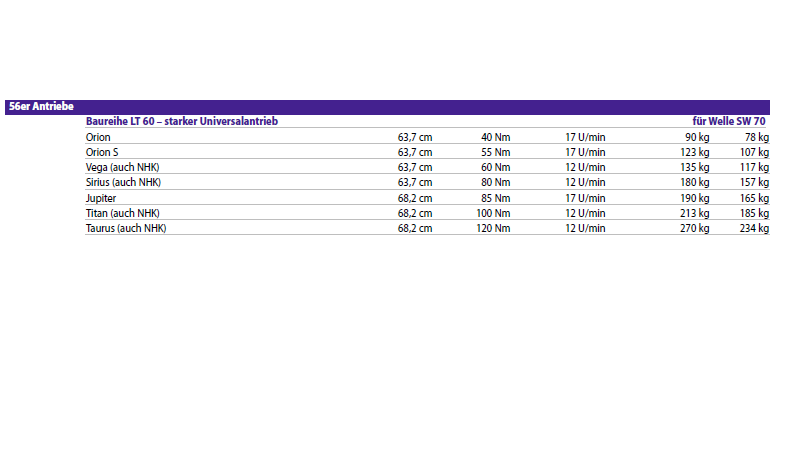Click '68,2 cm' in the Jupiter row
The image size is (792, 450).
[x=415, y=198]
